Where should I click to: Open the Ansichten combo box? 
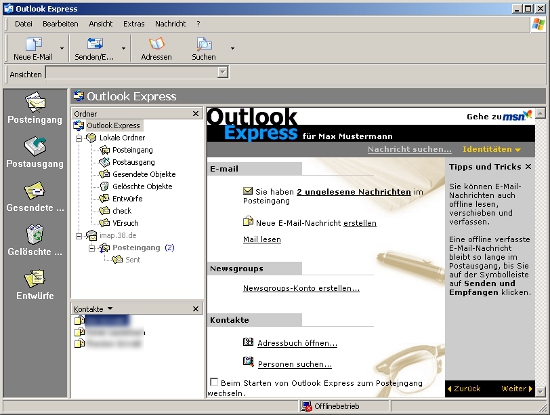point(137,72)
